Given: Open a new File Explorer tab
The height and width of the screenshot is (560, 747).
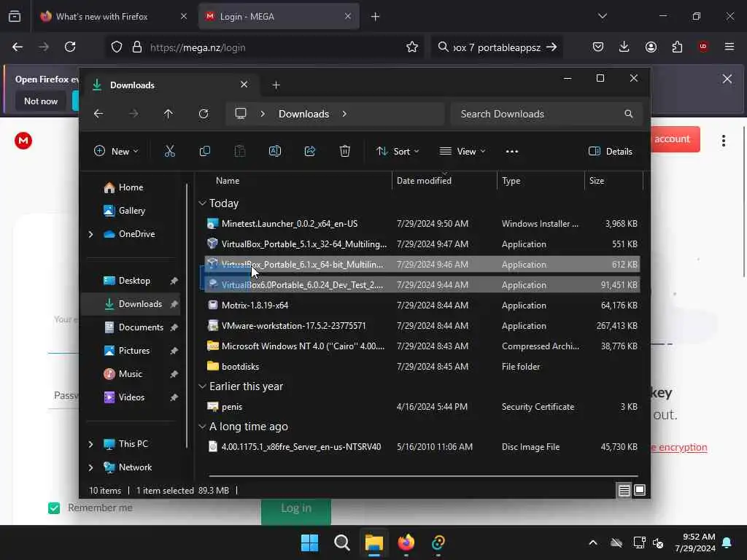Looking at the screenshot, I should [276, 85].
